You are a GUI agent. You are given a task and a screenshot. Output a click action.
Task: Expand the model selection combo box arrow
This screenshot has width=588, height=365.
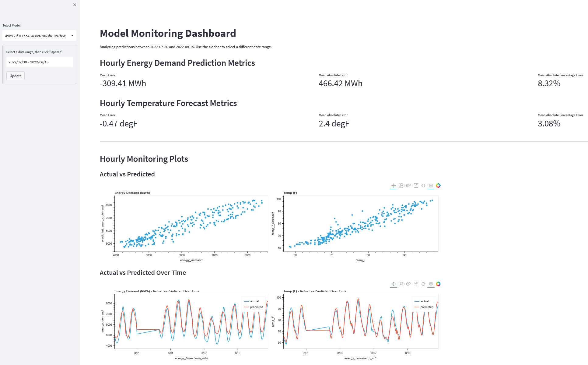coord(72,36)
